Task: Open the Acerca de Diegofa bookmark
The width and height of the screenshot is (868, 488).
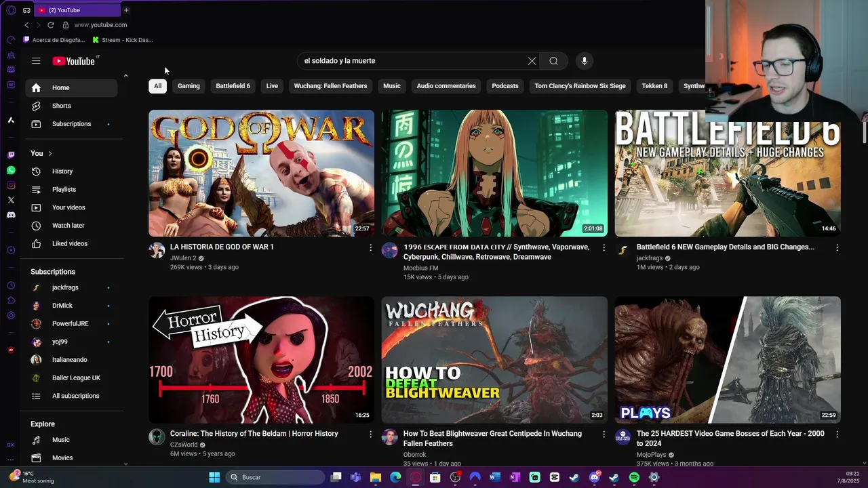Action: tap(54, 40)
